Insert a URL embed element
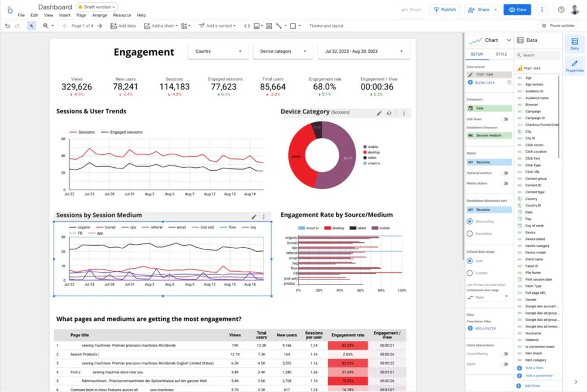This screenshot has width=587, height=392. 247,26
